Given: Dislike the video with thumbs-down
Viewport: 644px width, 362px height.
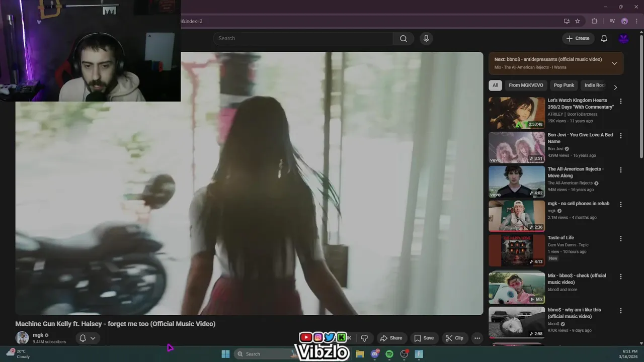Looking at the screenshot, I should (364, 338).
